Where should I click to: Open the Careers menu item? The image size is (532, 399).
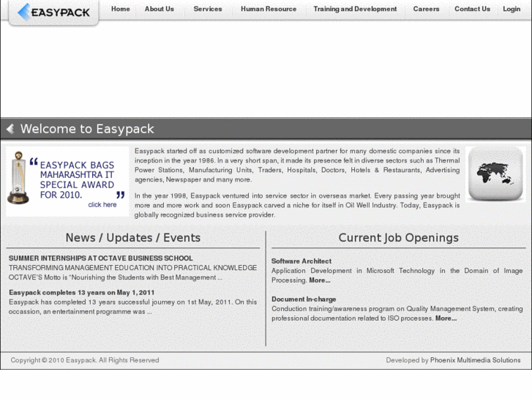point(426,10)
